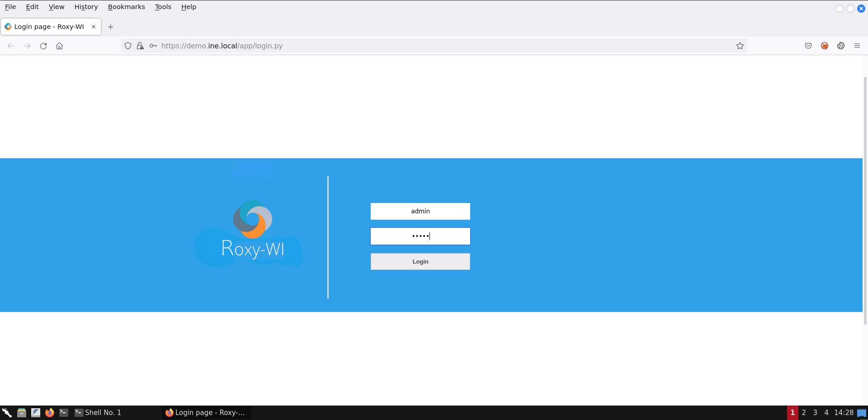Launch the file manager from the taskbar
This screenshot has height=420, width=868.
(x=22, y=412)
